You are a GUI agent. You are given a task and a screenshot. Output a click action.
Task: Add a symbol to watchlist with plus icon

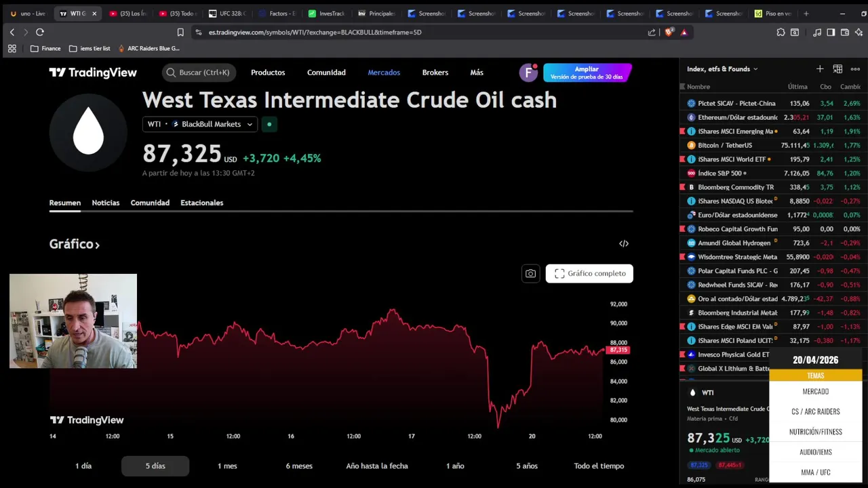click(x=820, y=68)
